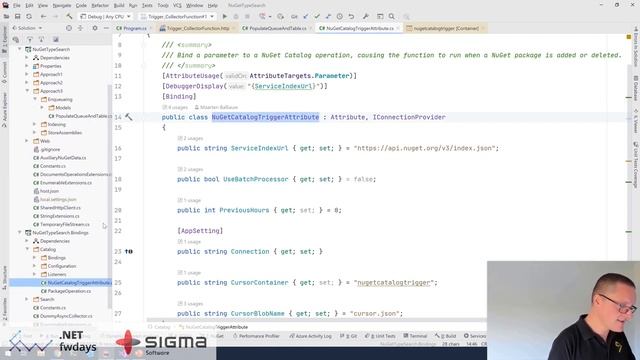Open VCS history clock icon
Screen dimensions: 640x360
(340, 16)
